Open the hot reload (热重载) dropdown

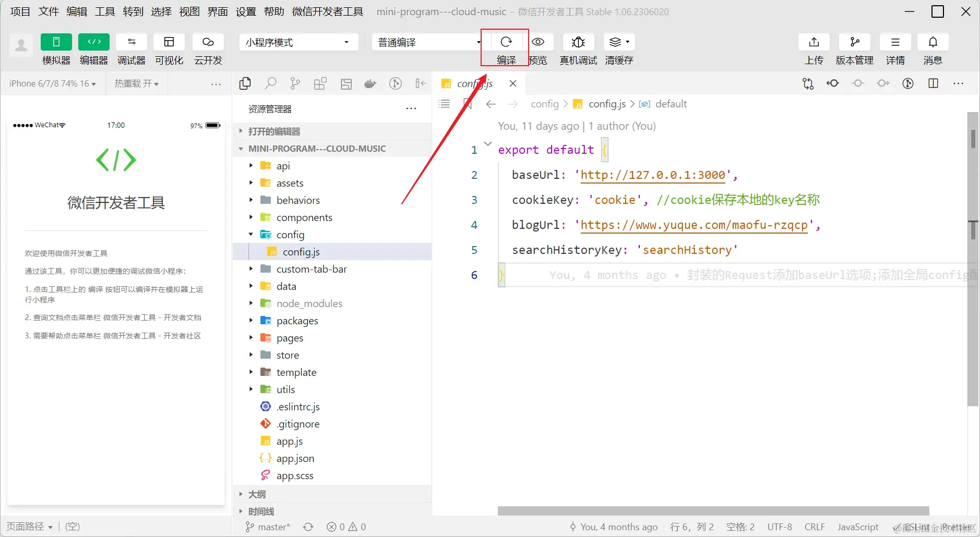coord(137,83)
